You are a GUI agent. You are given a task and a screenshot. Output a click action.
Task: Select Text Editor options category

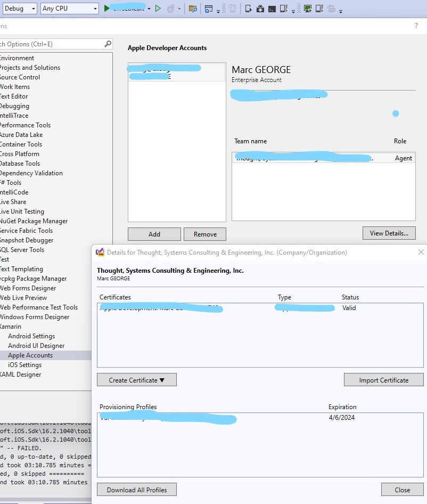(x=14, y=96)
